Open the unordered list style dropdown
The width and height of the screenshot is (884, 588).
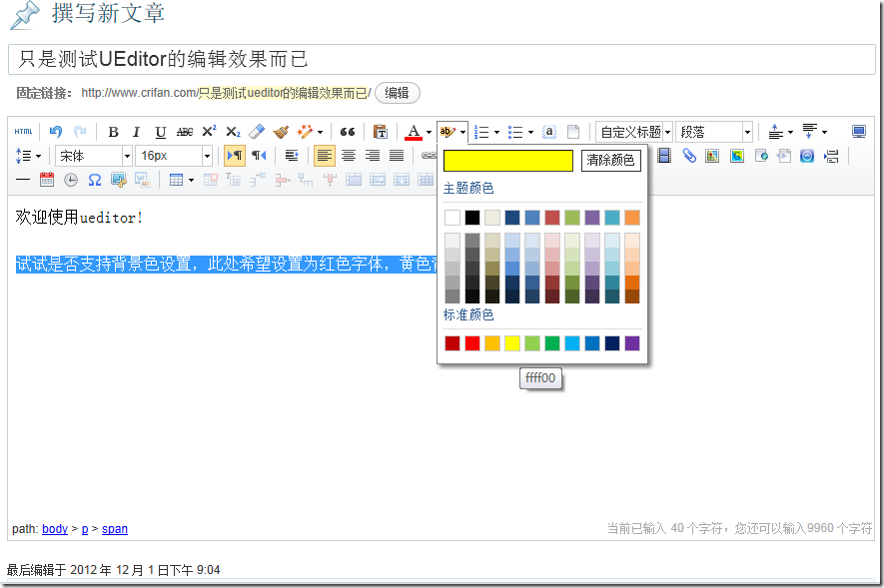point(530,133)
